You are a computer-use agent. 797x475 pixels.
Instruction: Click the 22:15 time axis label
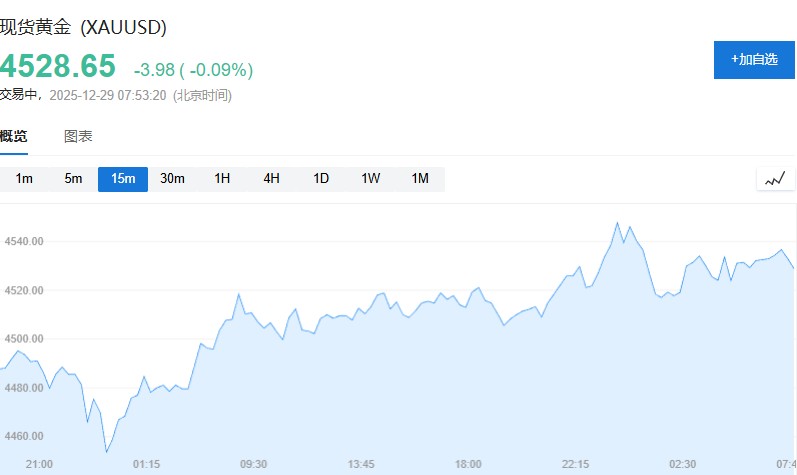coord(576,464)
